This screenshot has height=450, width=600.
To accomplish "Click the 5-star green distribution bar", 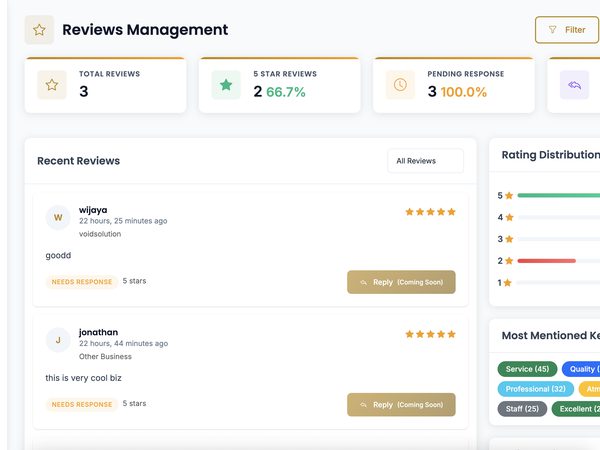I will coord(559,195).
